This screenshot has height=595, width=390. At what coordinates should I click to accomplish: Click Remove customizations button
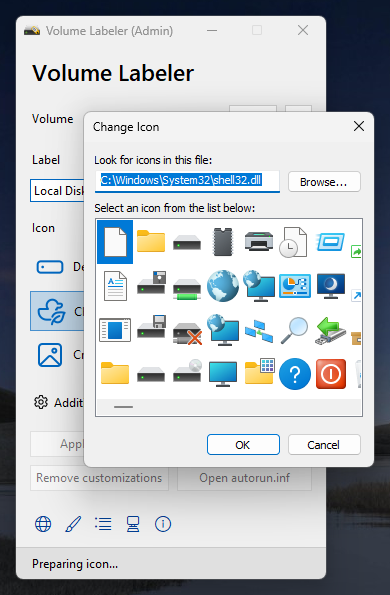point(99,478)
